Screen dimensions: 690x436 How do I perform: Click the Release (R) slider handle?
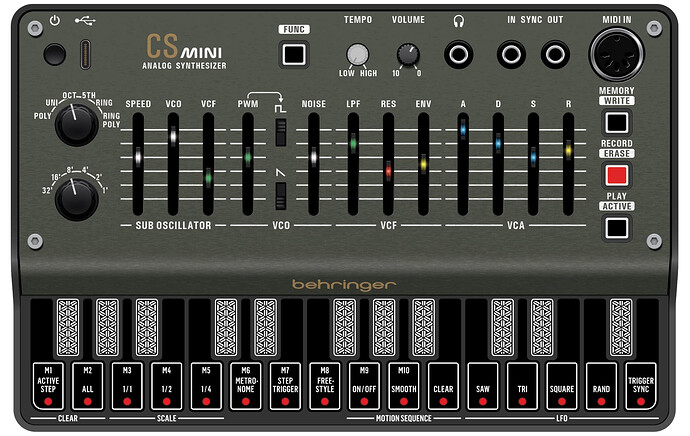click(568, 150)
